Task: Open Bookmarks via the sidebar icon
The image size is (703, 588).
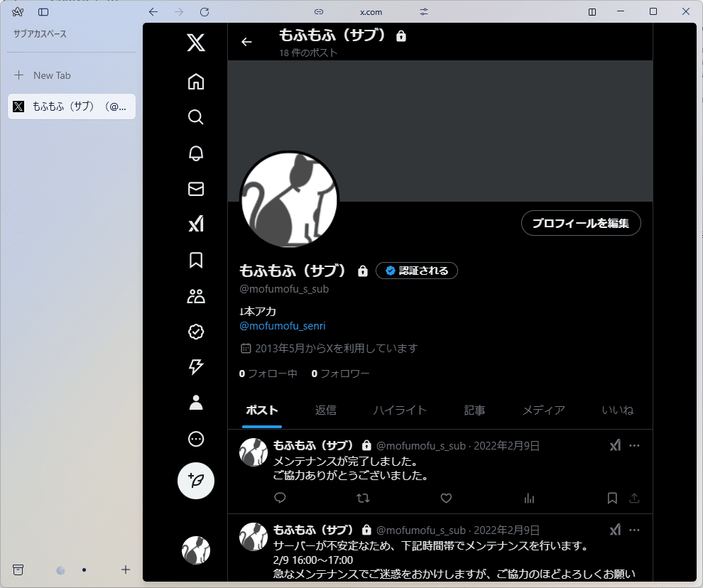Action: click(195, 261)
